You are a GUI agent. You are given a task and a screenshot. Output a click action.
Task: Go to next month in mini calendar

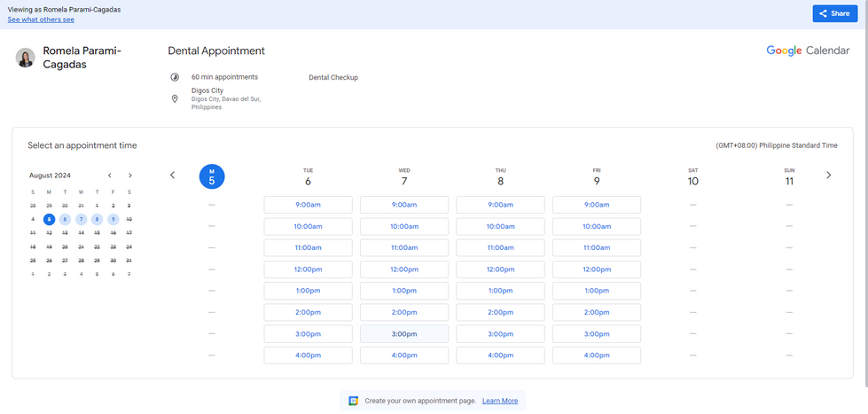pyautogui.click(x=130, y=176)
